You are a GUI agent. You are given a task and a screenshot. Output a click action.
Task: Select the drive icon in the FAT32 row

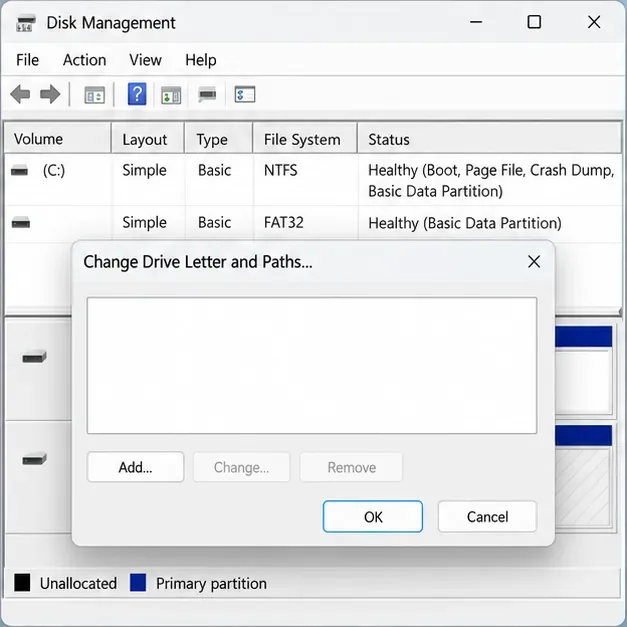click(x=21, y=222)
